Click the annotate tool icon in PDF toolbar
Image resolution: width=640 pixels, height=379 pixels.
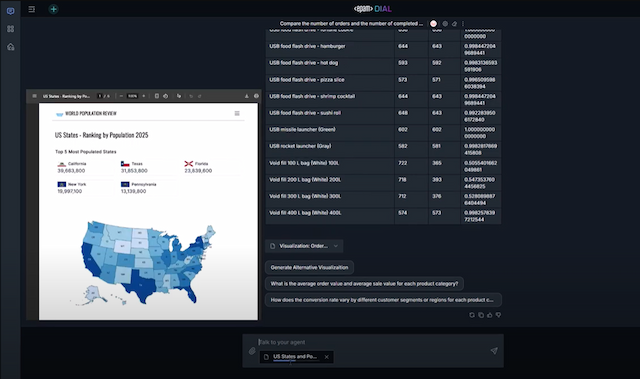179,96
